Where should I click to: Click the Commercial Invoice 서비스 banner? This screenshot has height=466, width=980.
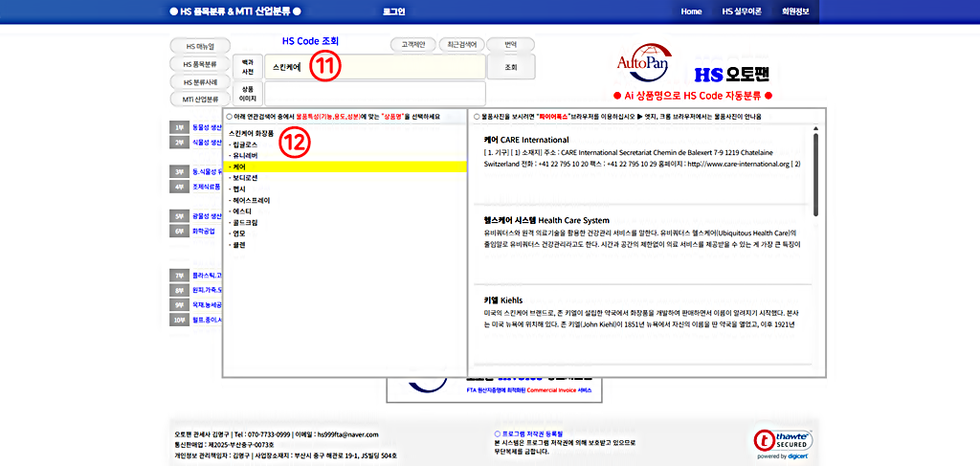(494, 389)
